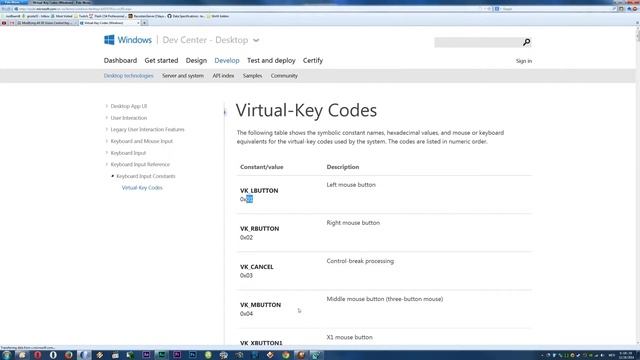Viewport: 640px width, 360px height.
Task: Open the Dev Center - Desktop dropdown arrow
Action: [256, 40]
